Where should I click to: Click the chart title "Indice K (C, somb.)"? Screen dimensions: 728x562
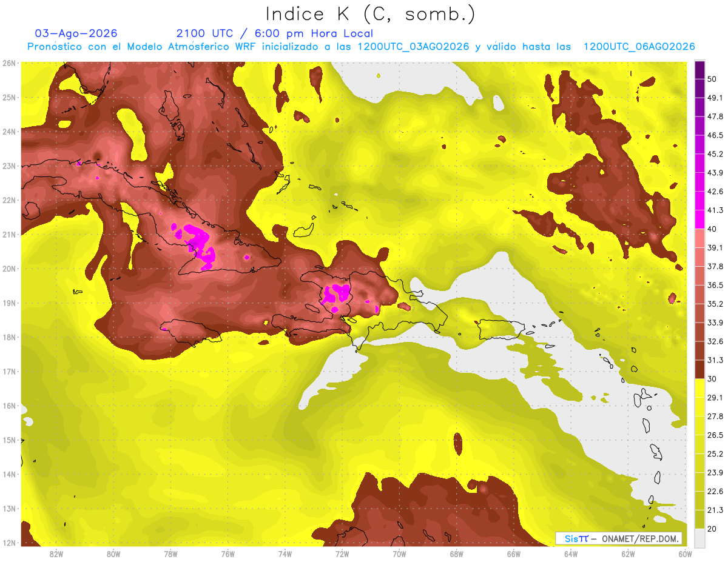pos(371,14)
